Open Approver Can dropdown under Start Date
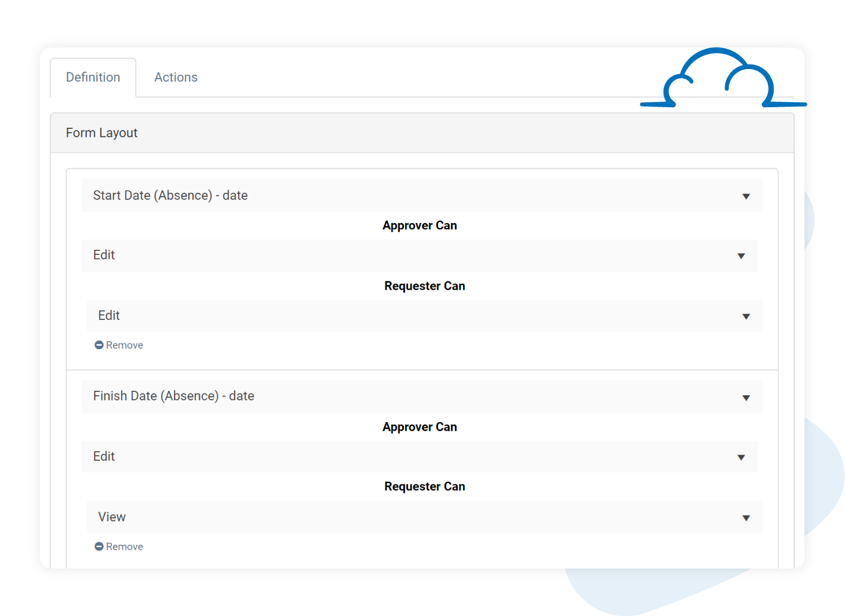 (x=419, y=256)
